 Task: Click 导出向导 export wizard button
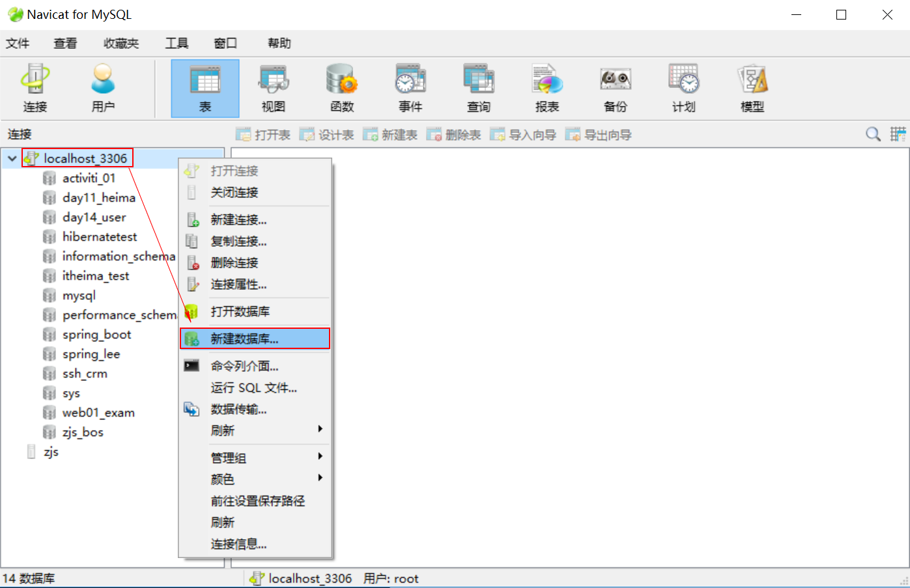(x=598, y=135)
